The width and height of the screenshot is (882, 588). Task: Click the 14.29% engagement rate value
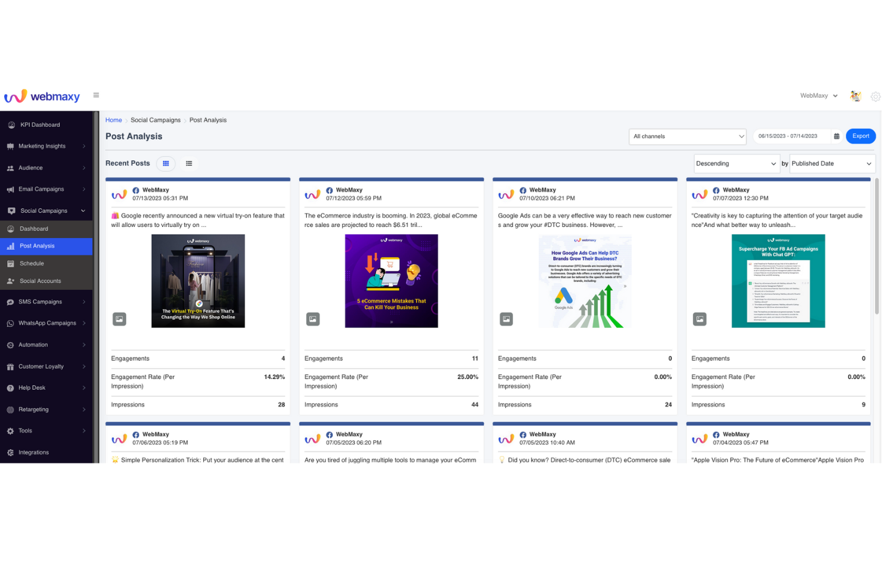click(274, 378)
